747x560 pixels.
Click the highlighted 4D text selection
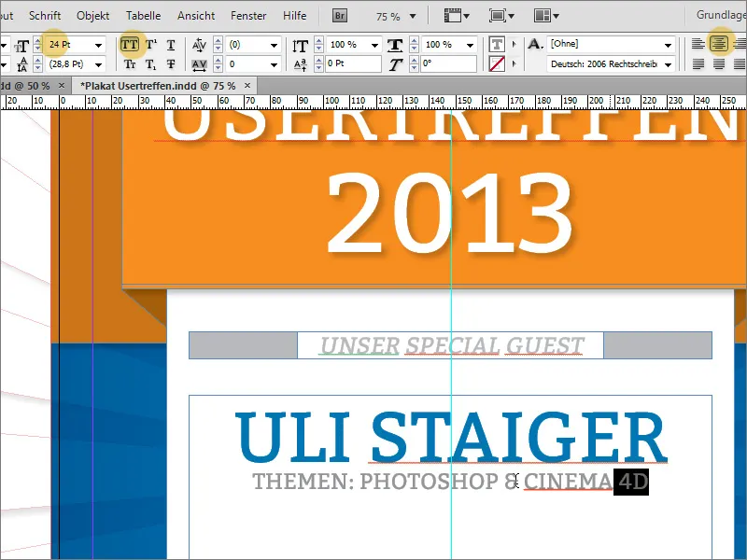(x=631, y=482)
